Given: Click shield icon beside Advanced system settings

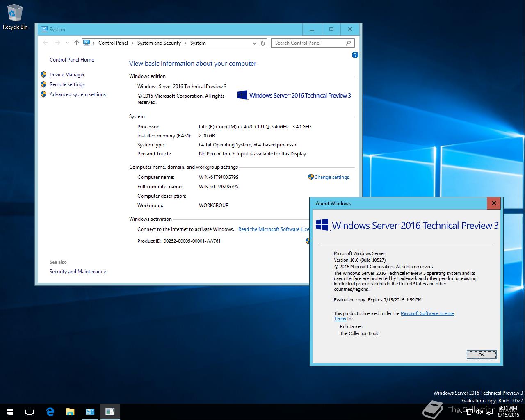Looking at the screenshot, I should (x=43, y=94).
